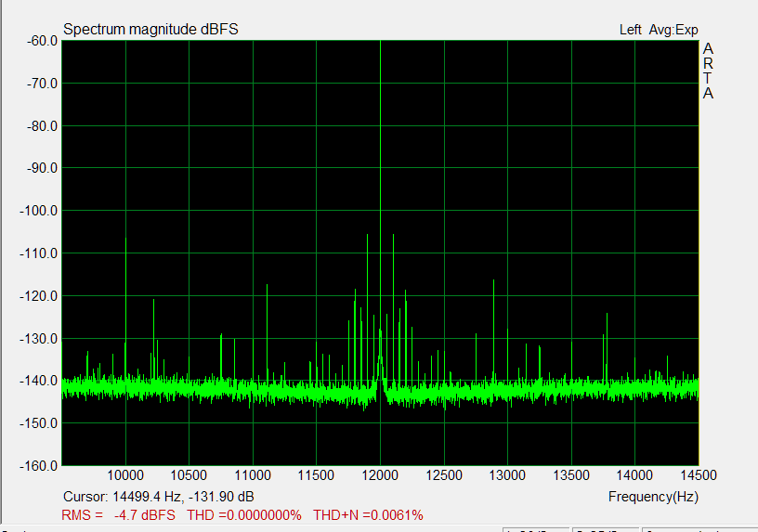Click the 12500 frequency axis label
This screenshot has width=758, height=532.
(x=444, y=475)
